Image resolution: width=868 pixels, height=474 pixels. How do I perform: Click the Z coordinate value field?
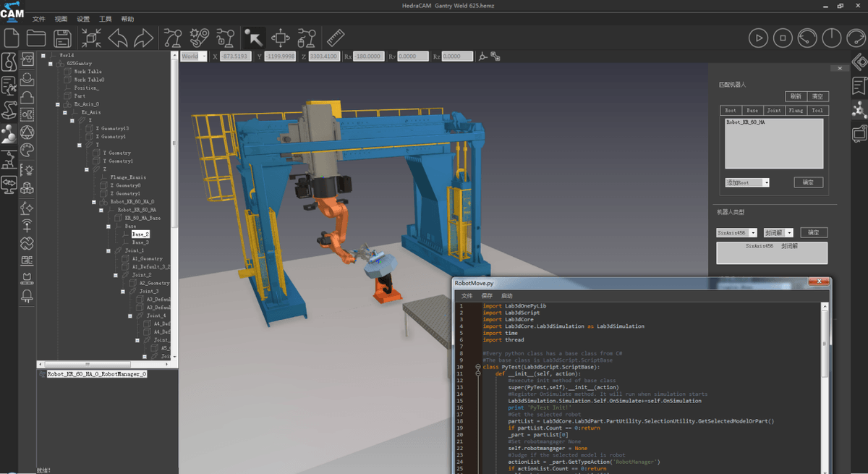coord(324,56)
